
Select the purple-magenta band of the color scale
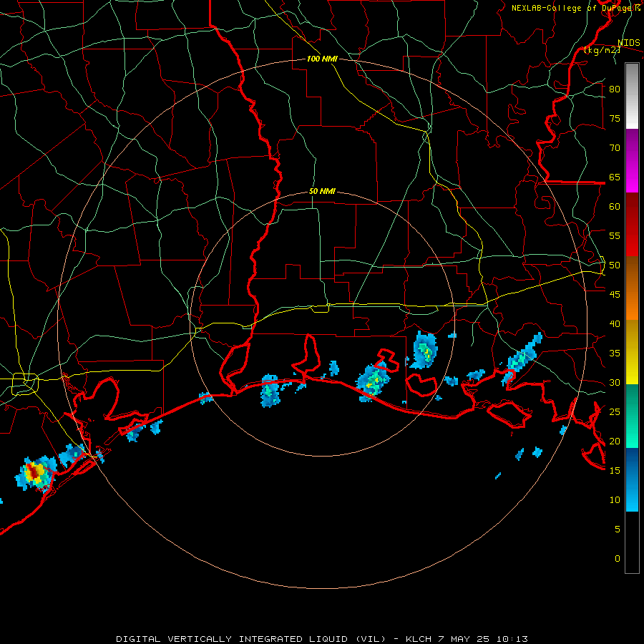(x=632, y=161)
